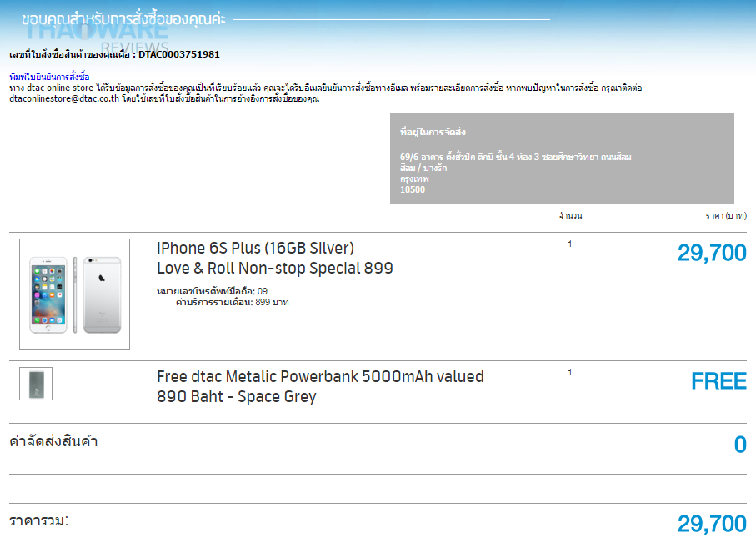
Task: Click the 29,700 price in iPhone row
Action: (x=712, y=253)
